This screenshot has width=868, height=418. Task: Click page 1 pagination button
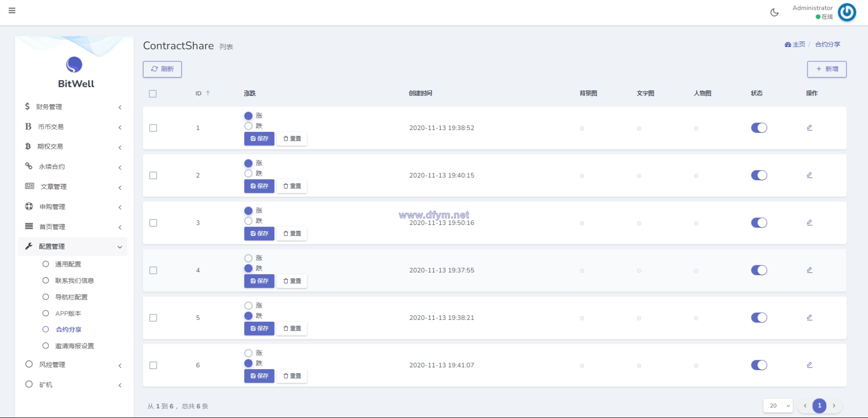(819, 406)
